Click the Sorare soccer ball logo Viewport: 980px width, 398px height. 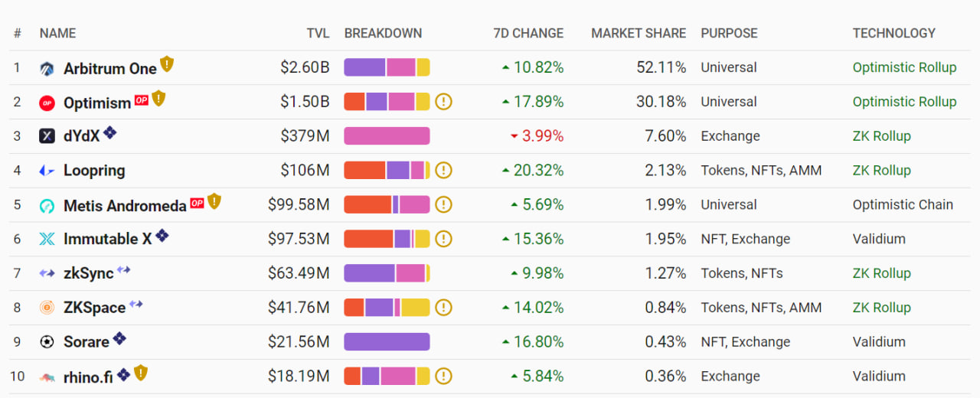click(x=47, y=342)
